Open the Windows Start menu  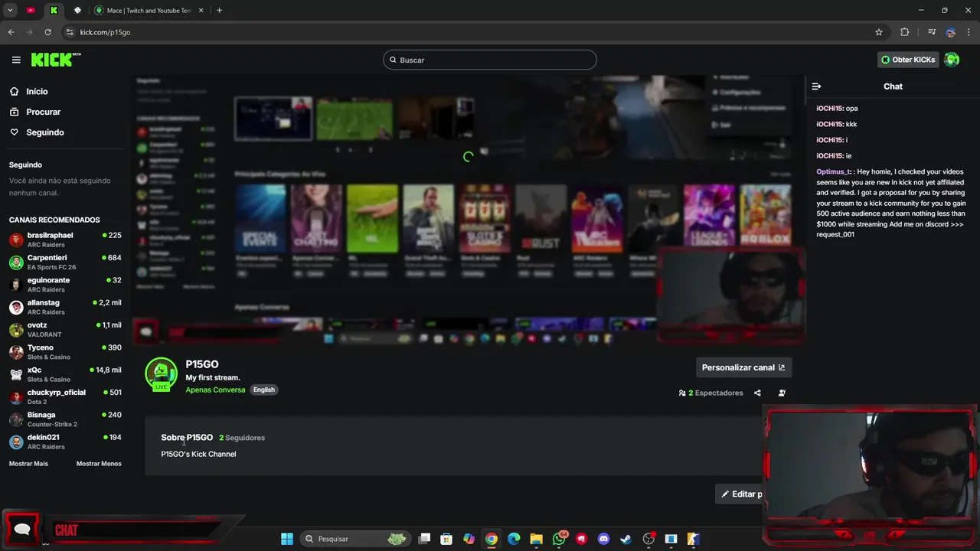[286, 539]
